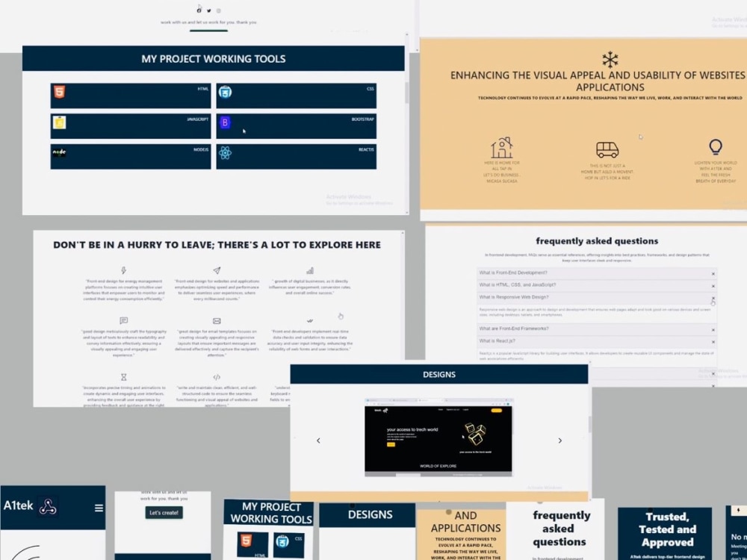
Task: Click the REACTJS tool card
Action: click(297, 157)
